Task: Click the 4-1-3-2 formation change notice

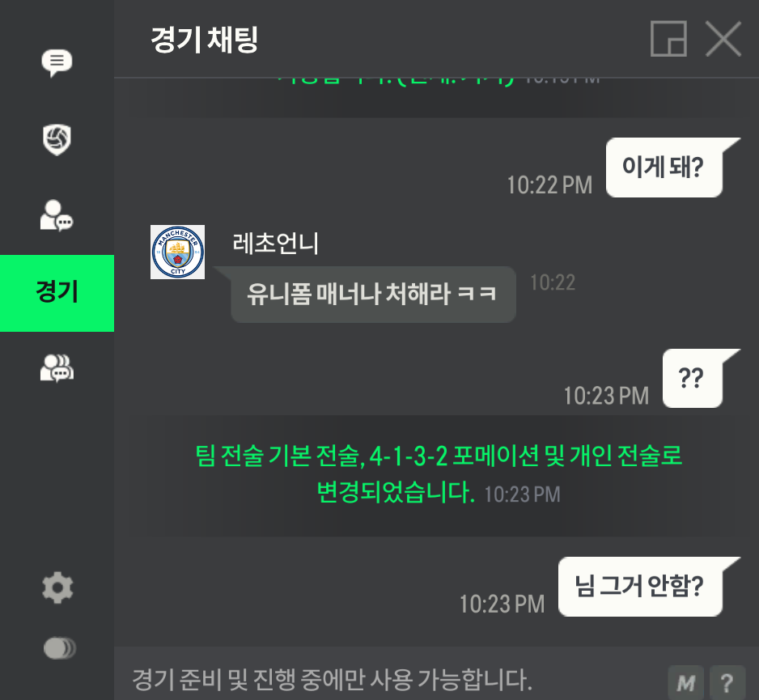Action: [438, 474]
